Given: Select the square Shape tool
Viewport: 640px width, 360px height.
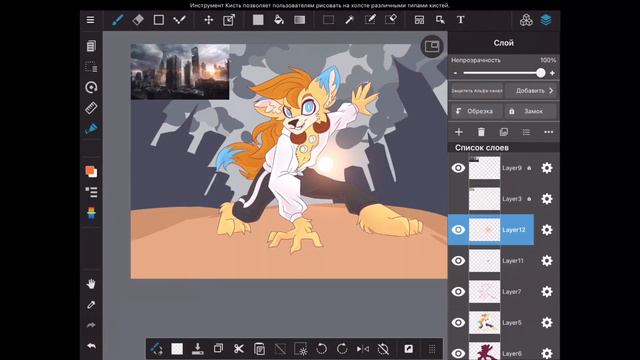Looking at the screenshot, I should click(x=159, y=20).
